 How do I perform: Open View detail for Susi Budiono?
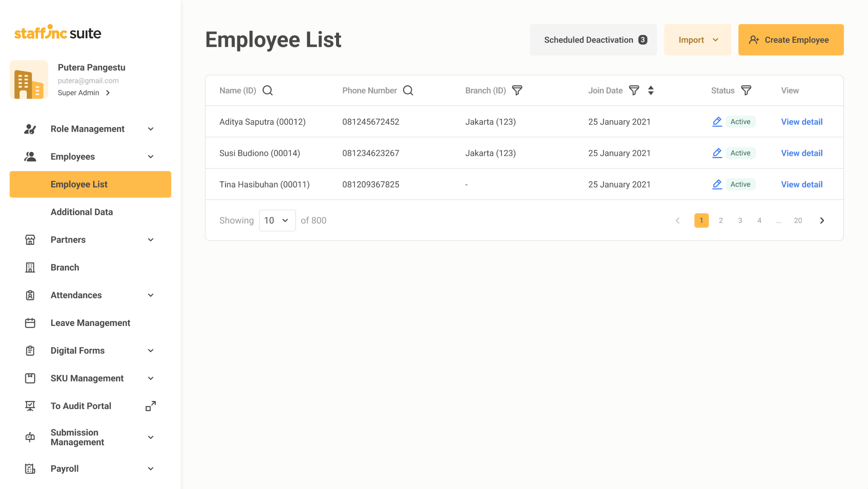pos(802,153)
